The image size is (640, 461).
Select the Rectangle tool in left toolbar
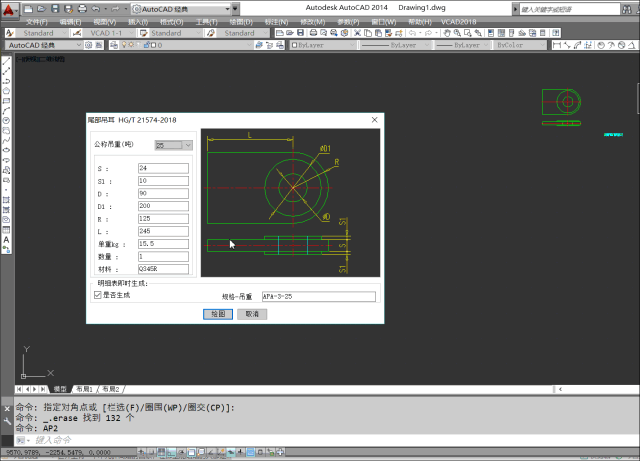click(x=6, y=101)
